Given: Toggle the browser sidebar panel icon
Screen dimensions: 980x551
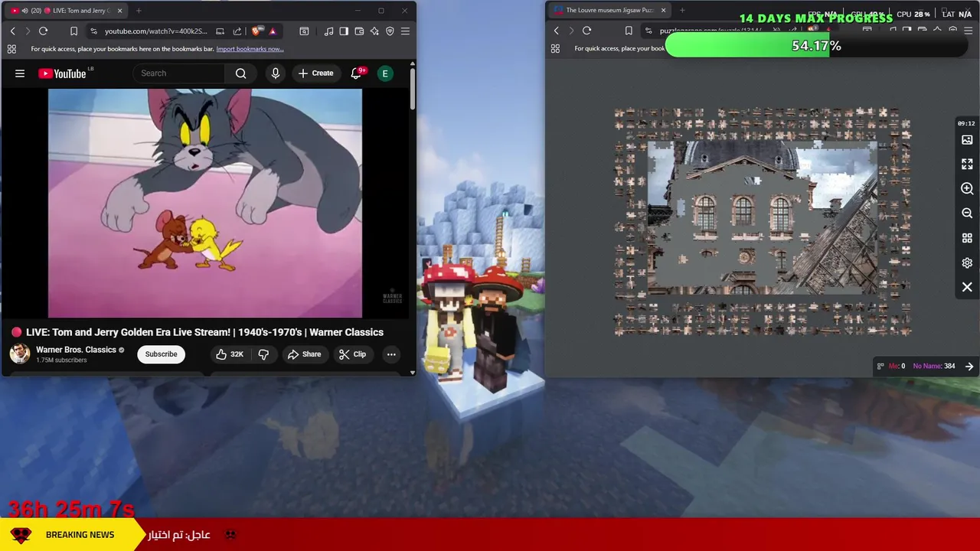Looking at the screenshot, I should (x=344, y=31).
